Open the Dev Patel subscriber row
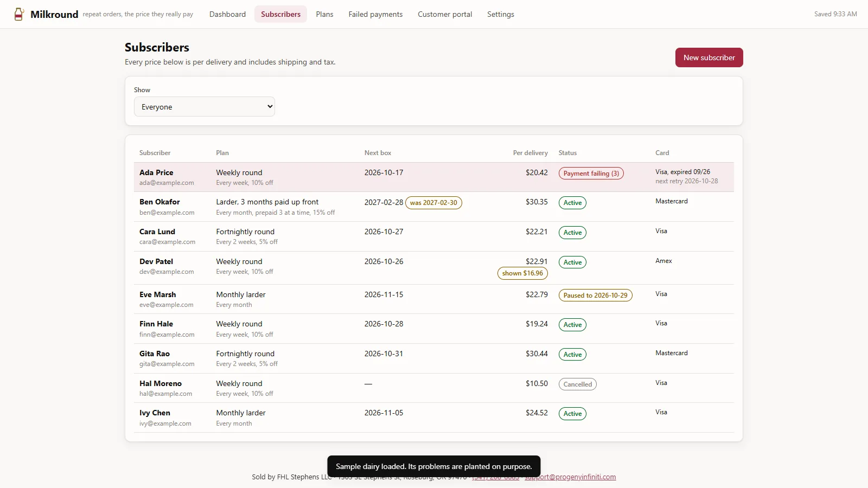This screenshot has height=488, width=868. click(x=434, y=268)
